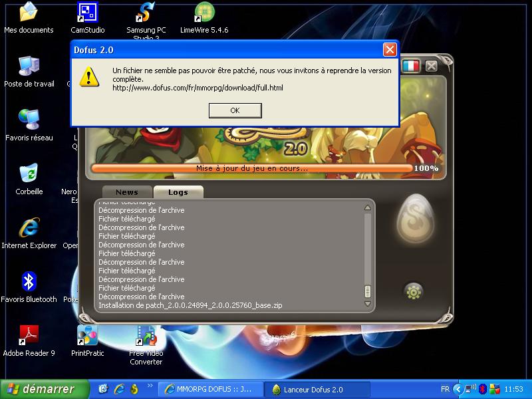Viewport: 532px width, 399px height.
Task: Click the dofus.com full download URL text
Action: click(x=198, y=88)
